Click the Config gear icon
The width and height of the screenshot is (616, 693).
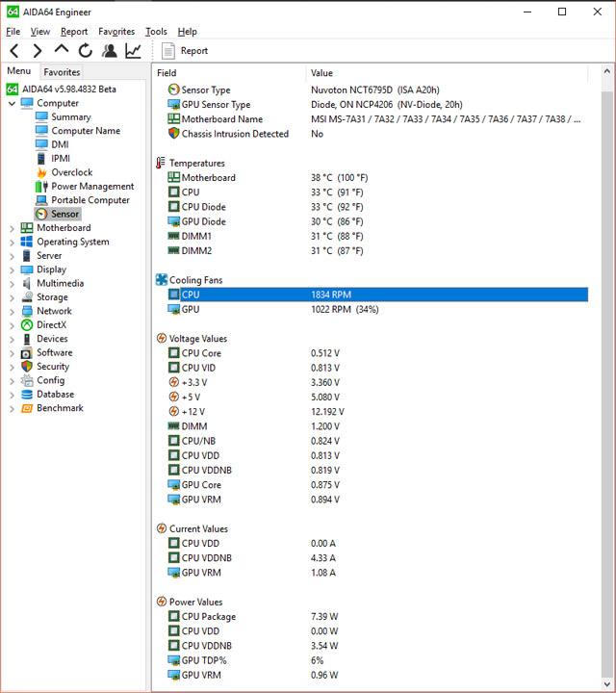[27, 380]
